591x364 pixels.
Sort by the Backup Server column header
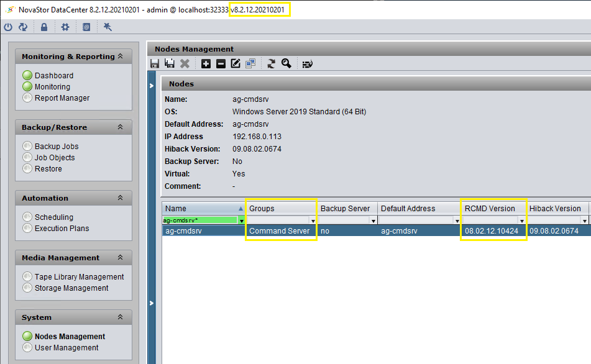347,208
